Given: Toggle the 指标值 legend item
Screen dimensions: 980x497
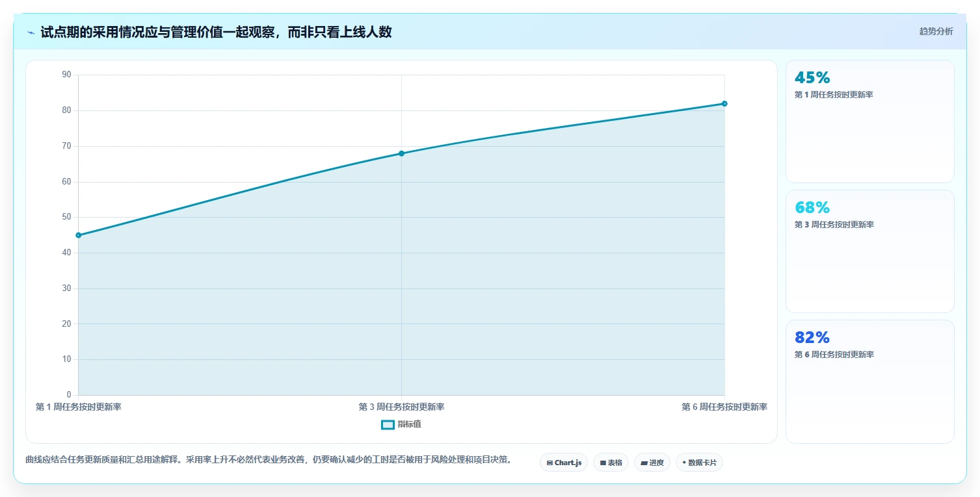Looking at the screenshot, I should click(401, 424).
